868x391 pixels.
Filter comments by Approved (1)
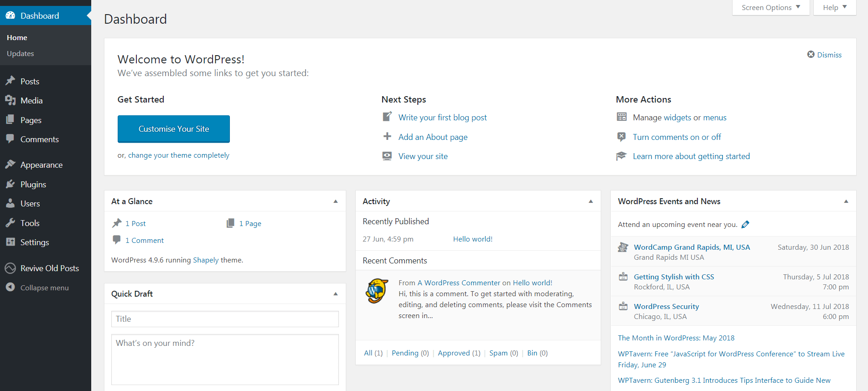(459, 353)
